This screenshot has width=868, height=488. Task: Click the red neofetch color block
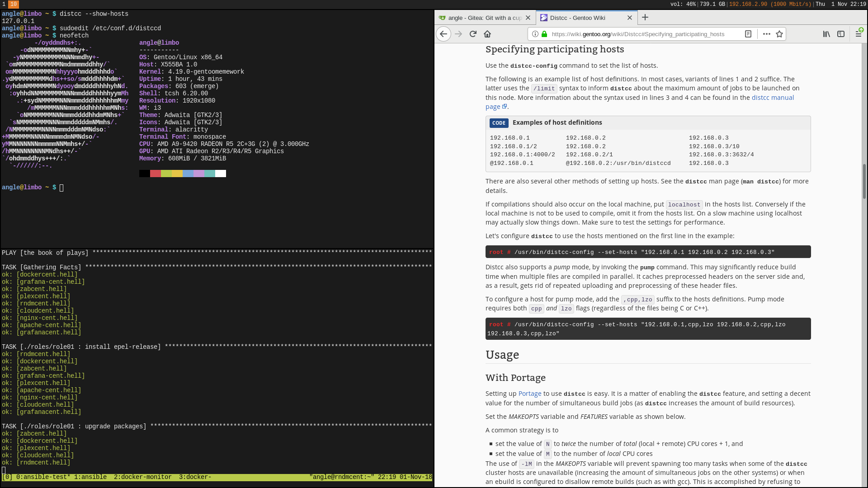[156, 174]
